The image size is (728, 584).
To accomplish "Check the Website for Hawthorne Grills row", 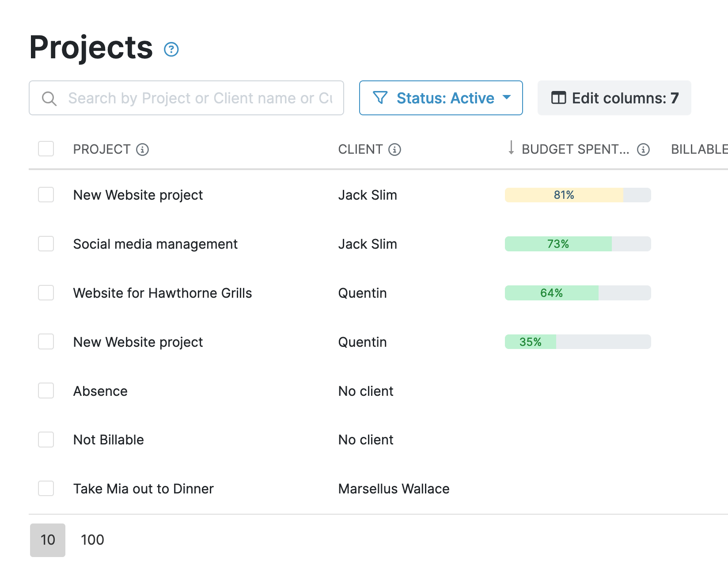I will coord(45,292).
